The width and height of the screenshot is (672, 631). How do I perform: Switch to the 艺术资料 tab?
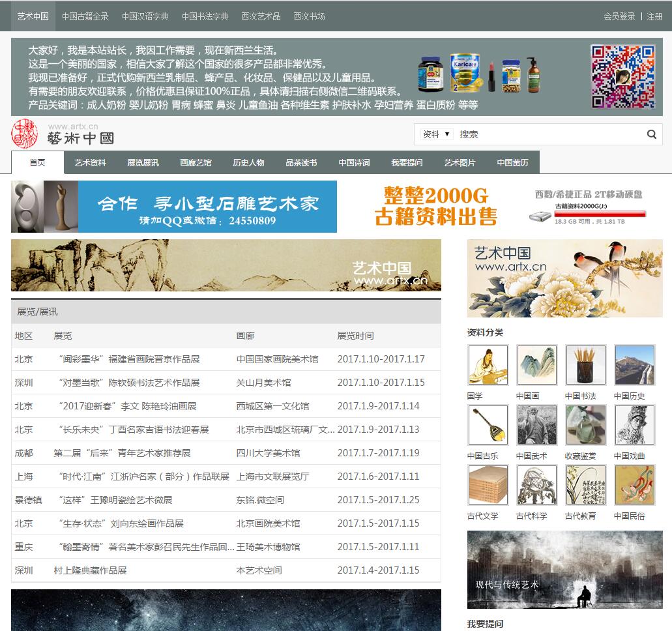click(x=90, y=163)
